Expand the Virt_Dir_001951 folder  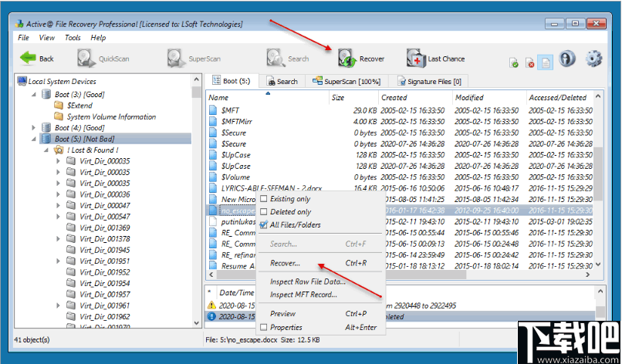59,261
